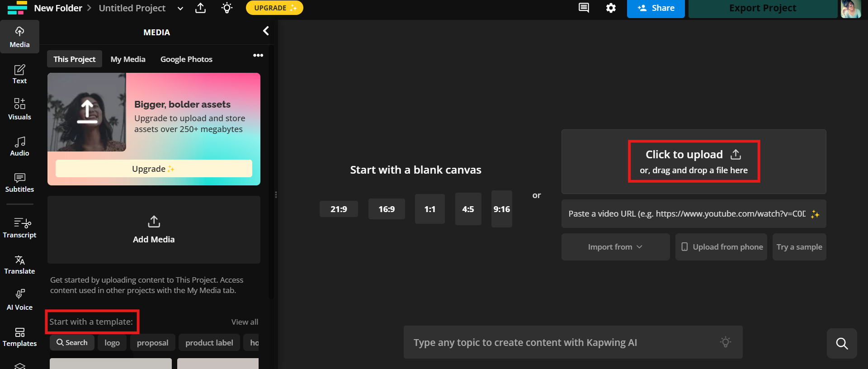Image resolution: width=868 pixels, height=369 pixels.
Task: Click the settings gear icon
Action: click(x=611, y=8)
